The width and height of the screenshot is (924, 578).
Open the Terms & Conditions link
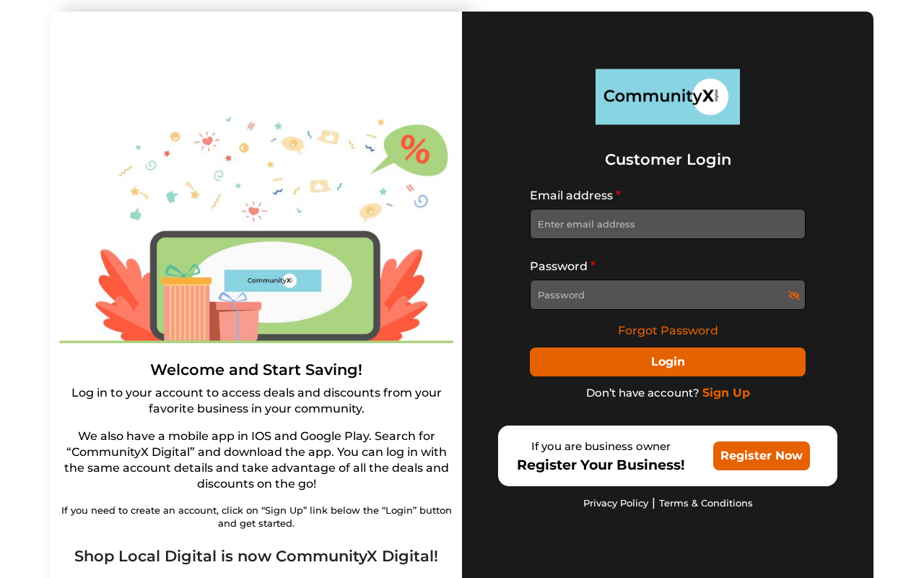tap(706, 504)
